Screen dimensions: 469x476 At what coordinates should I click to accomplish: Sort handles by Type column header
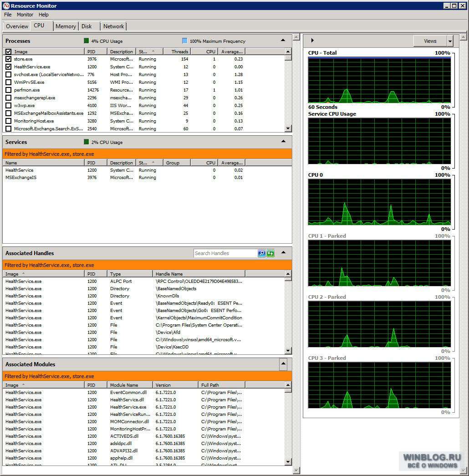click(130, 274)
